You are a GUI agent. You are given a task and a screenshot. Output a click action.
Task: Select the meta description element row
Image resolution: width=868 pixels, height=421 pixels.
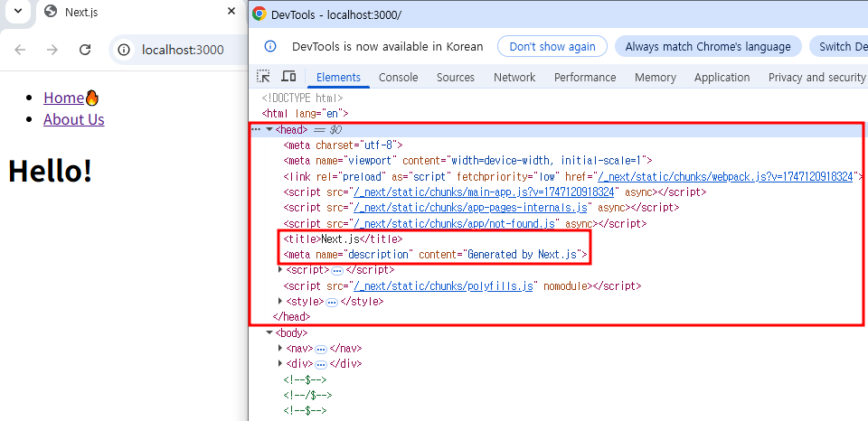coord(435,255)
